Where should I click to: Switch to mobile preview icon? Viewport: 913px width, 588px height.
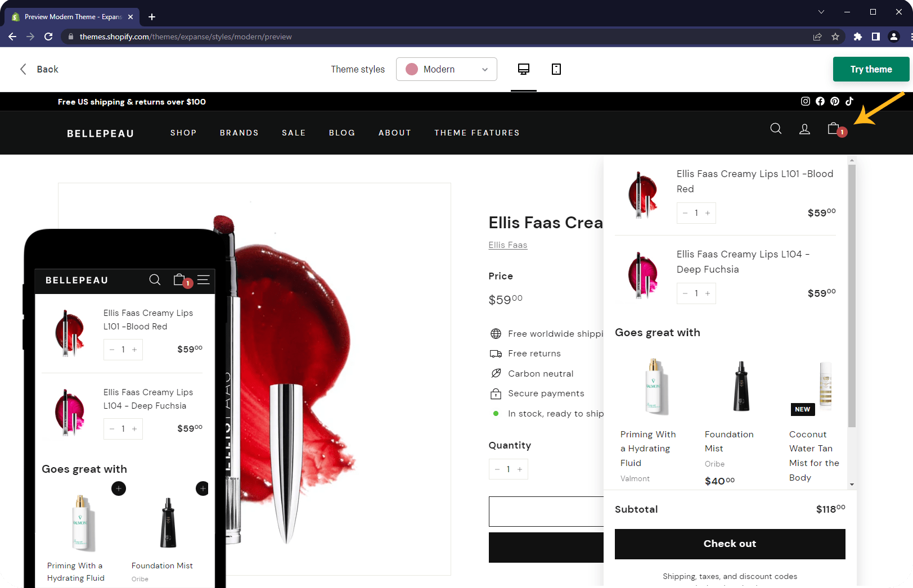point(556,69)
